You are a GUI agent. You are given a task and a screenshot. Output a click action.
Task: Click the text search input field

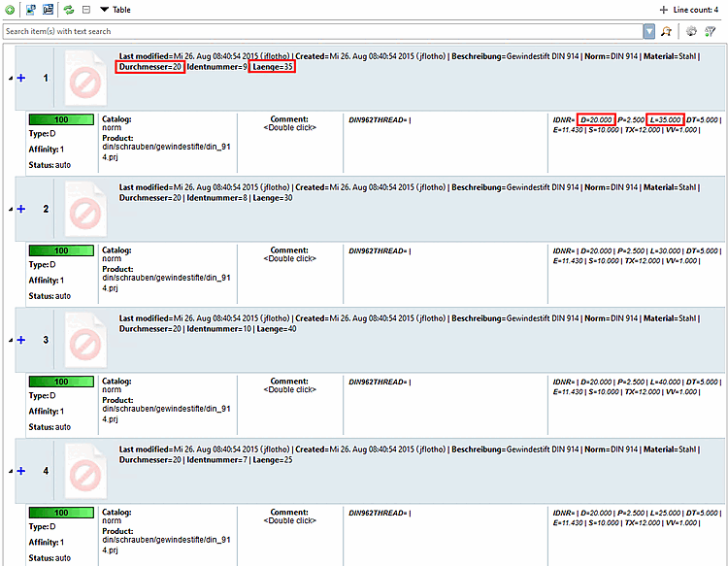[x=322, y=31]
